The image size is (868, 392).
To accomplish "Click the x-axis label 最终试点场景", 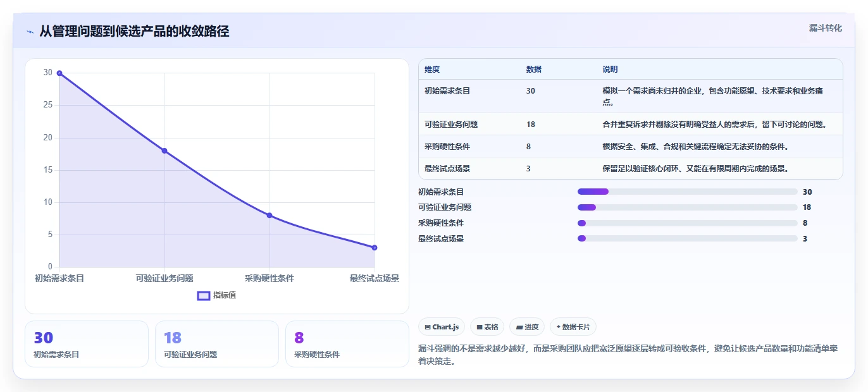I will click(375, 278).
